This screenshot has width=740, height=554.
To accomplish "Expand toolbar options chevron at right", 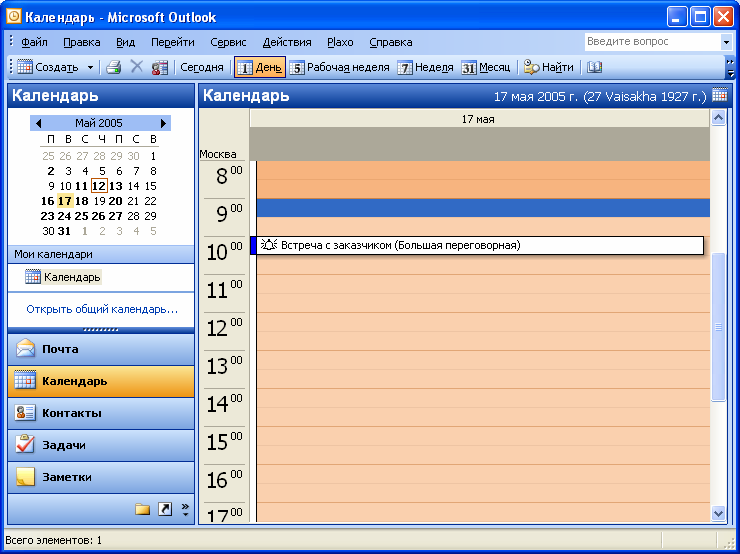I will pos(730,67).
